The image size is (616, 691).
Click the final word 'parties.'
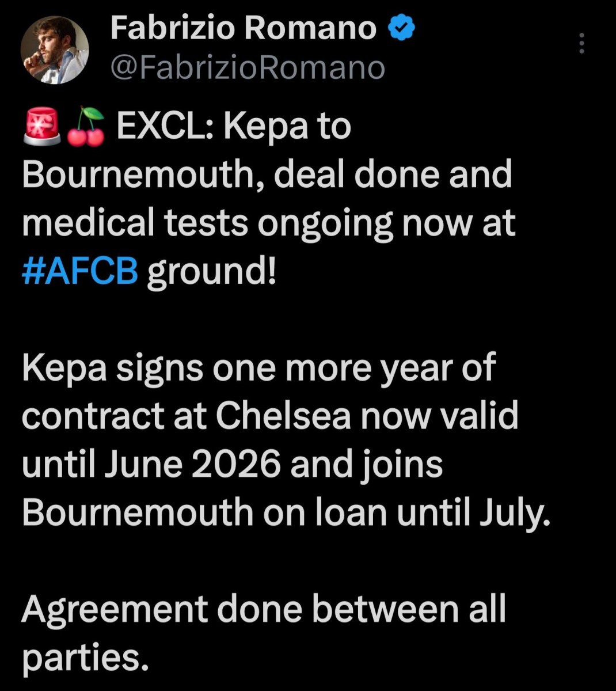[81, 658]
